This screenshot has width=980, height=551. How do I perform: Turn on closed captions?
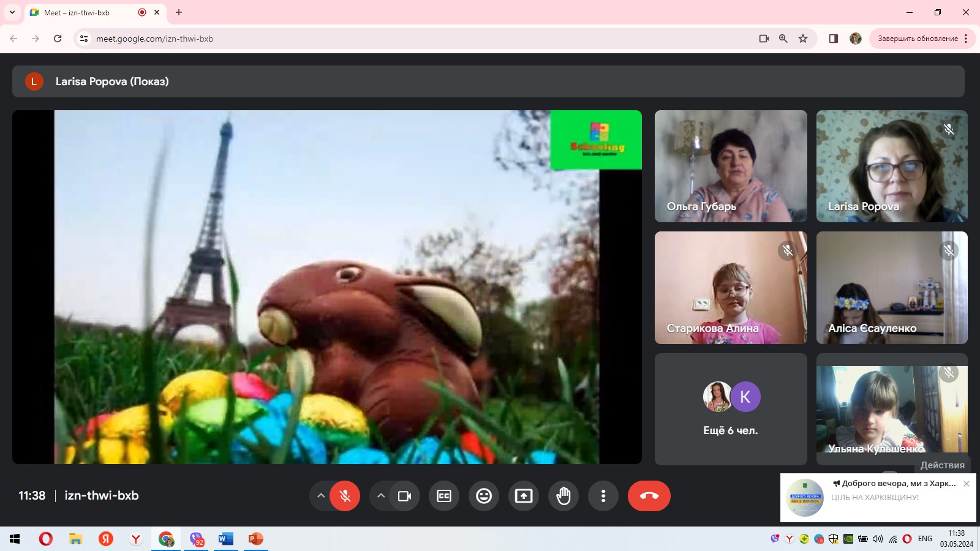click(x=444, y=496)
